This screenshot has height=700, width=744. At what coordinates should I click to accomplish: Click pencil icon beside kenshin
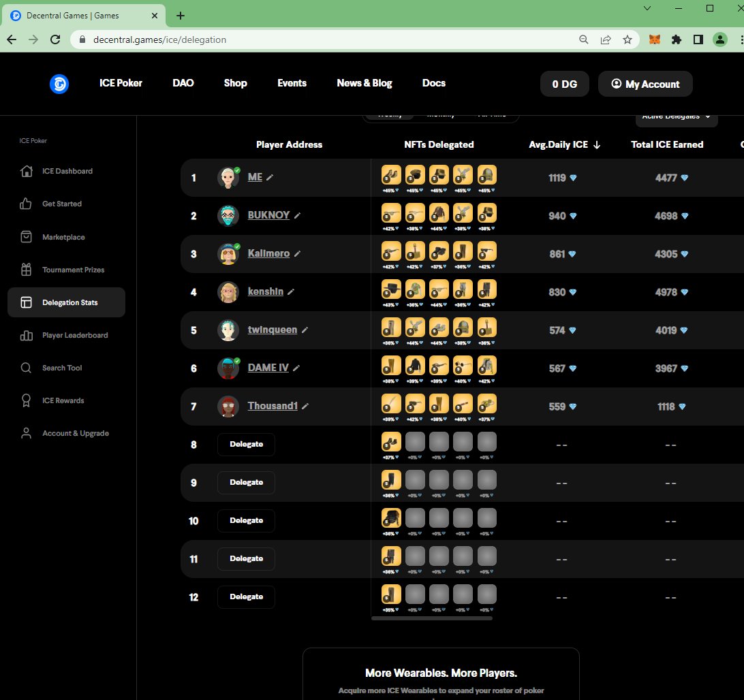pos(291,291)
